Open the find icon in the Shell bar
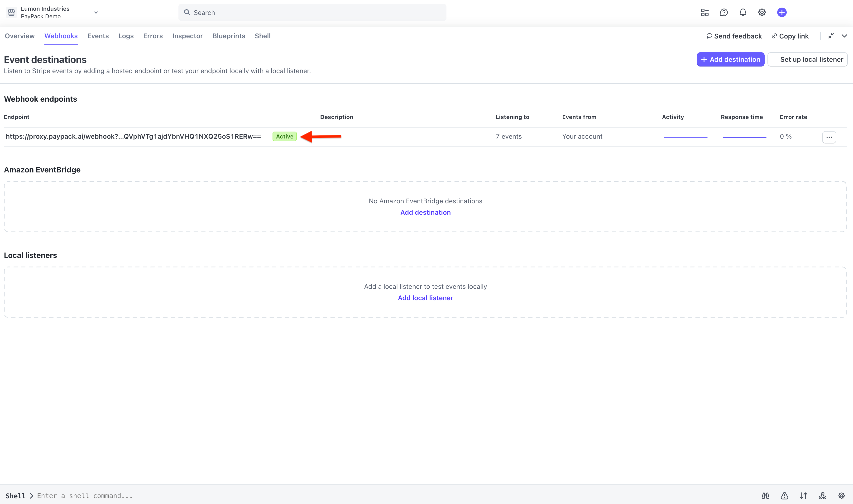This screenshot has height=504, width=853. (766, 495)
